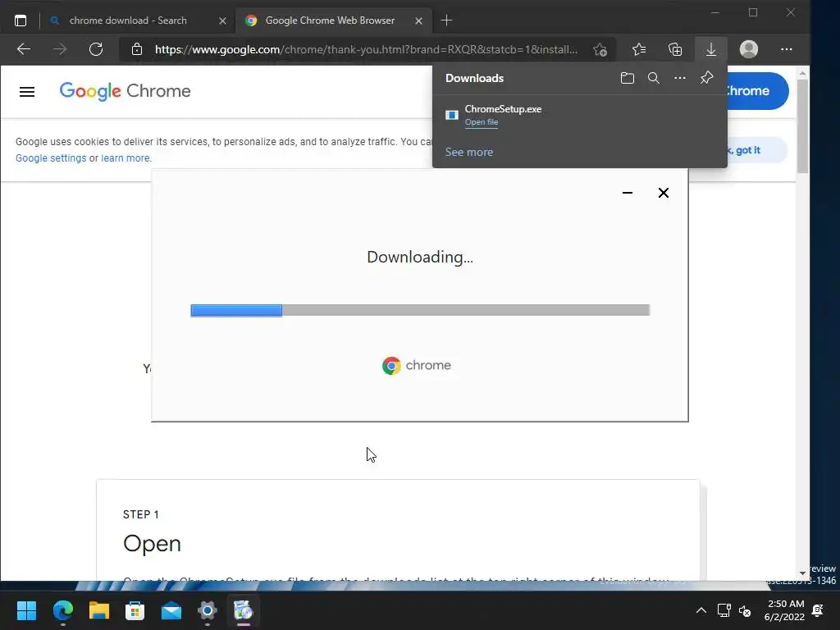Click the ChromeSetup.exe file icon
This screenshot has height=630, width=840.
pos(452,115)
